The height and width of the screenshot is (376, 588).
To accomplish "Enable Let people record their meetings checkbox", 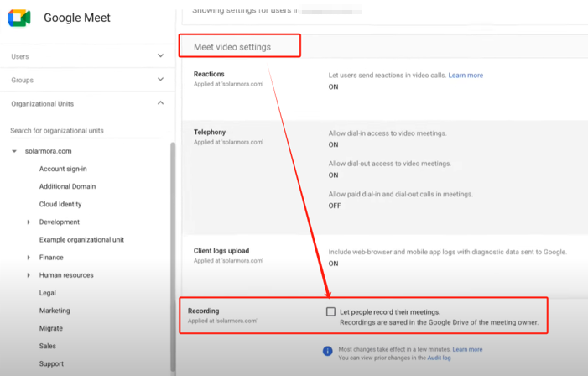I will tap(330, 311).
